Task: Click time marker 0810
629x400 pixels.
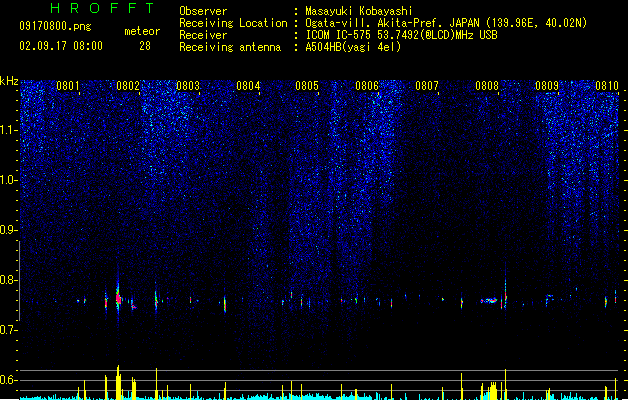Action: (x=607, y=86)
